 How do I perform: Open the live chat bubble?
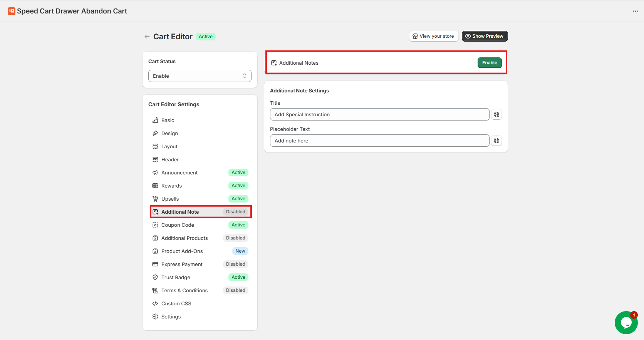point(626,323)
